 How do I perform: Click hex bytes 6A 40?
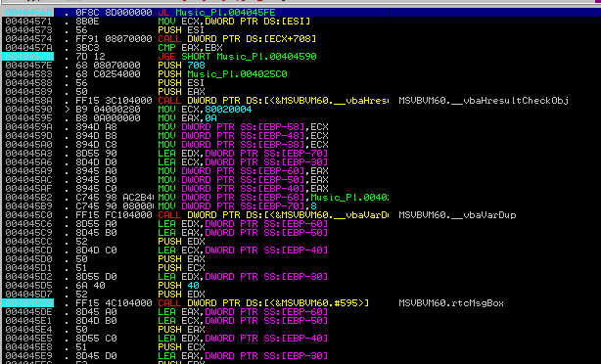tap(90, 286)
